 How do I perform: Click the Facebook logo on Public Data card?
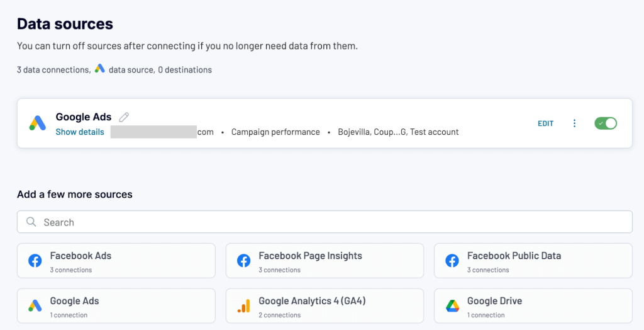pos(452,261)
